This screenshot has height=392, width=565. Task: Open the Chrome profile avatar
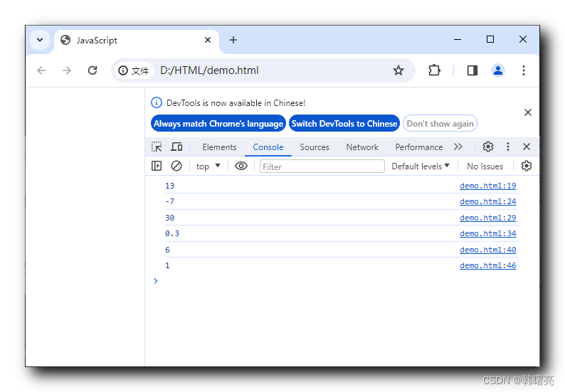click(x=498, y=70)
